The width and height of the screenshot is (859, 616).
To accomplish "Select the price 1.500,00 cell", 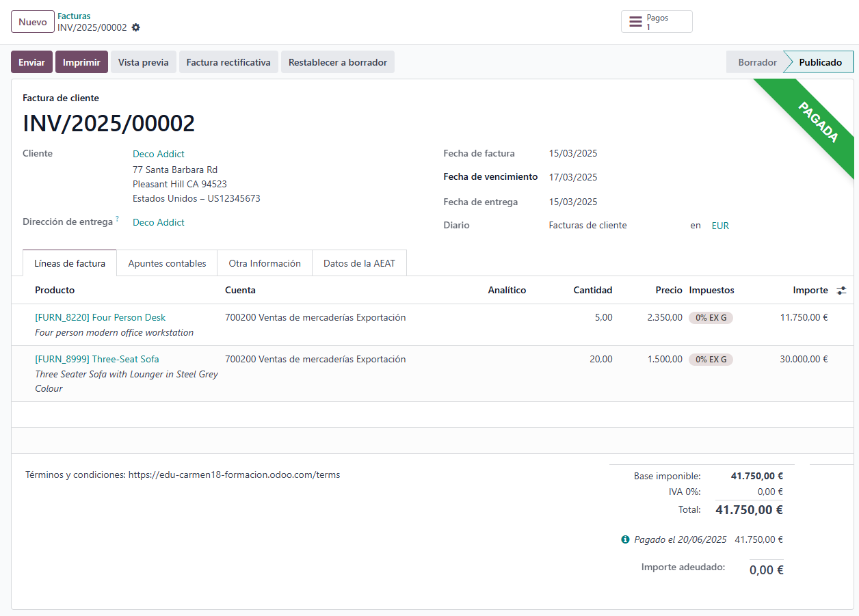I will (665, 359).
